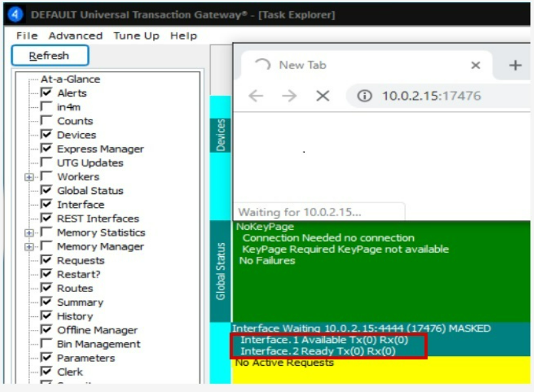Viewport: 534px width, 392px height.
Task: Click the Universal Transaction Gateway app icon
Action: click(15, 14)
